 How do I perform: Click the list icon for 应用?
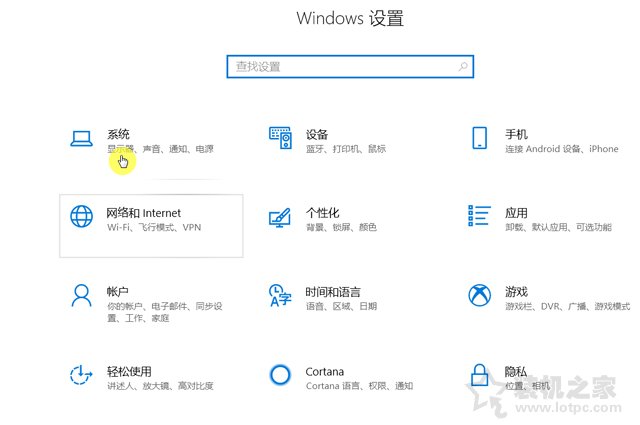pos(479,216)
